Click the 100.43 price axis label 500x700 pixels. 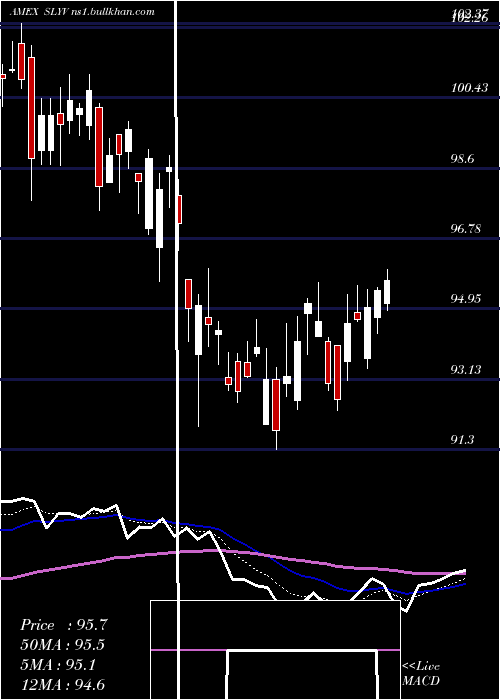click(469, 88)
